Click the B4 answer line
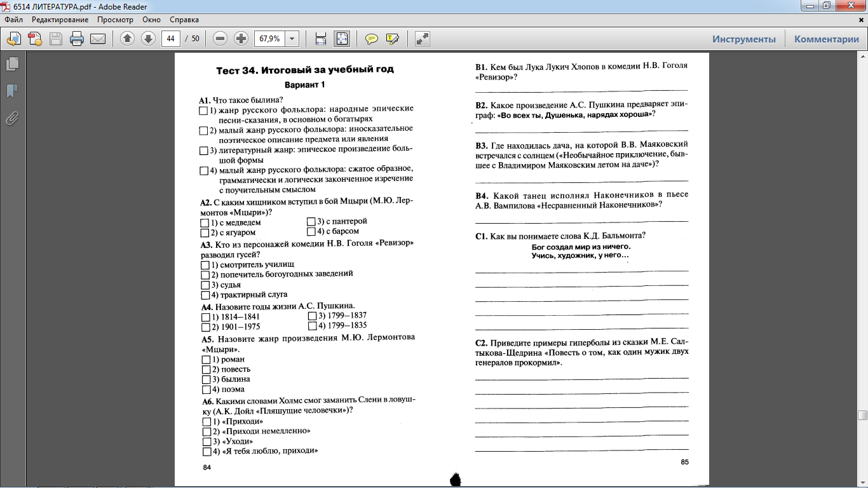This screenshot has width=868, height=488. 582,222
